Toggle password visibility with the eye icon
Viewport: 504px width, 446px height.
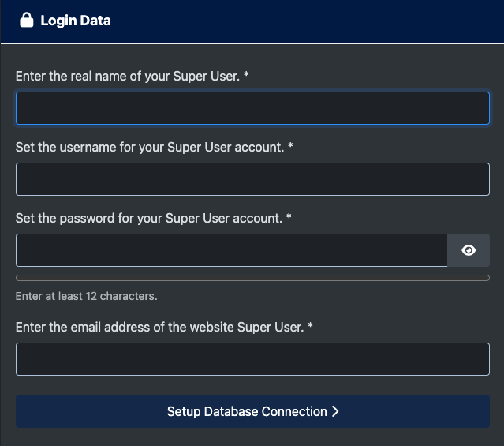pyautogui.click(x=469, y=250)
